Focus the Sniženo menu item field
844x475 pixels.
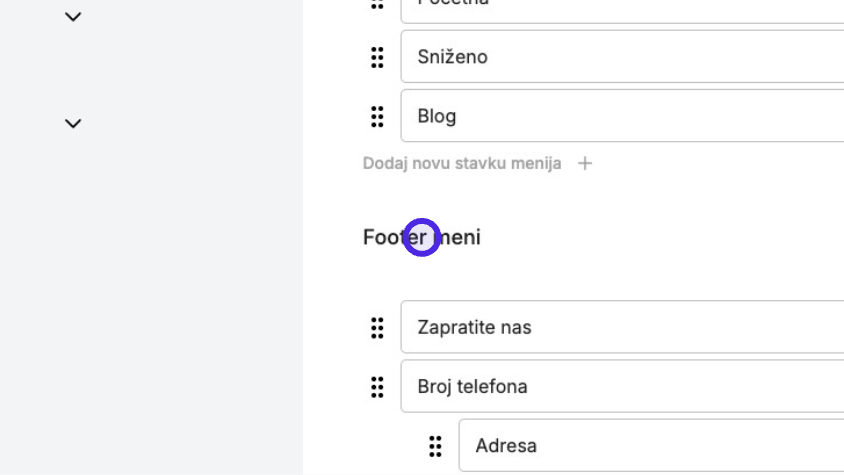click(x=622, y=57)
